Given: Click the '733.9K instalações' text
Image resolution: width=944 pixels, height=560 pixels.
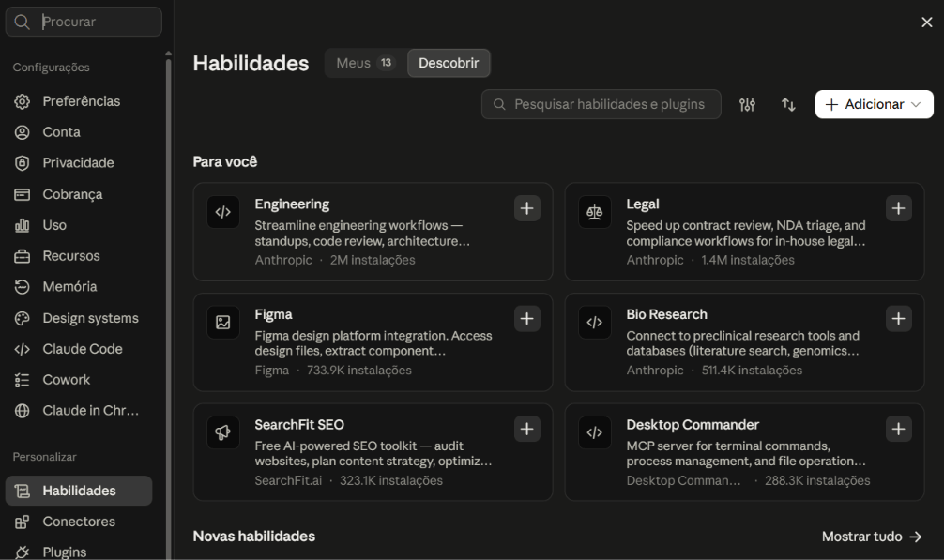Looking at the screenshot, I should pos(359,371).
